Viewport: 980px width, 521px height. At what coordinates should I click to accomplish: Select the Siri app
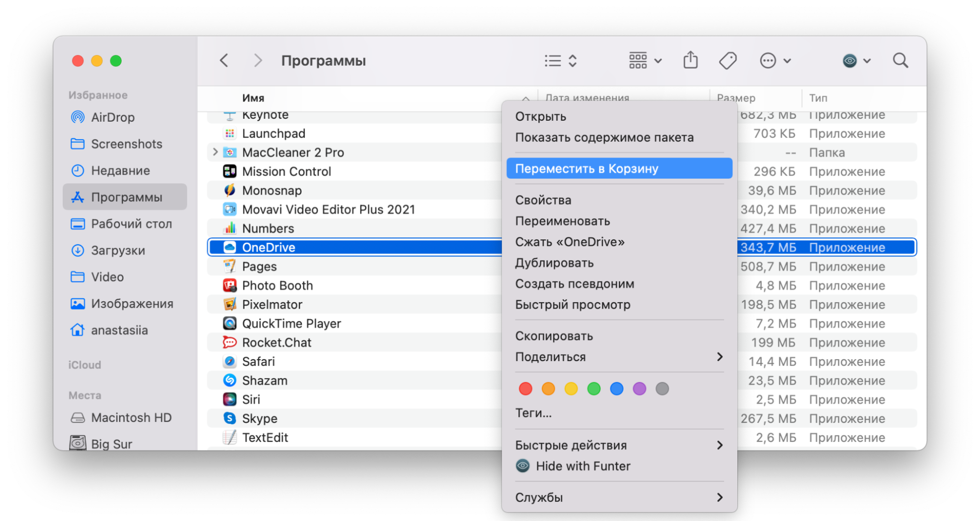(x=355, y=399)
